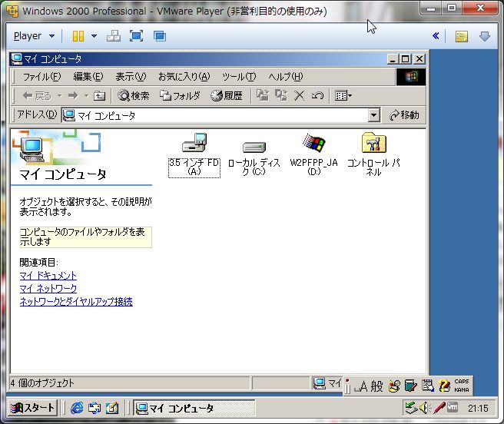This screenshot has height=424, width=504.
Task: Click IME input mode 'A' indicator
Action: click(360, 386)
